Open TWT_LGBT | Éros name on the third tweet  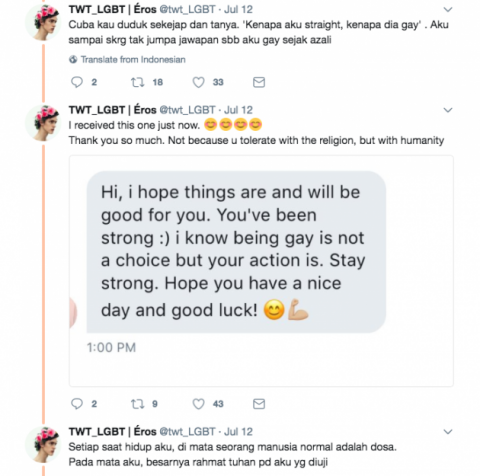113,431
